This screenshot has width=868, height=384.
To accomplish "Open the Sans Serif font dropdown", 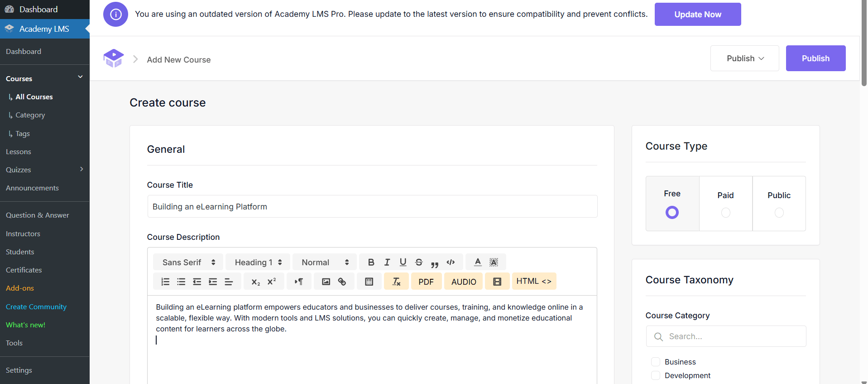I will [x=188, y=262].
